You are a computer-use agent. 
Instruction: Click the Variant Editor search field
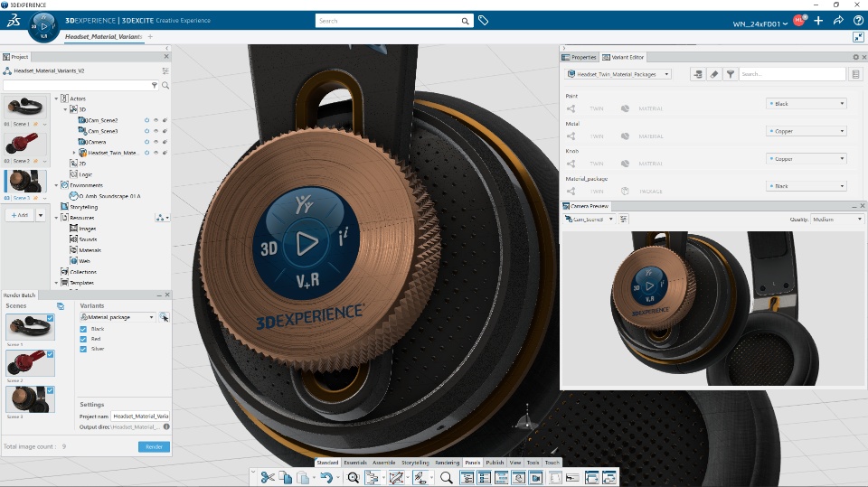792,74
